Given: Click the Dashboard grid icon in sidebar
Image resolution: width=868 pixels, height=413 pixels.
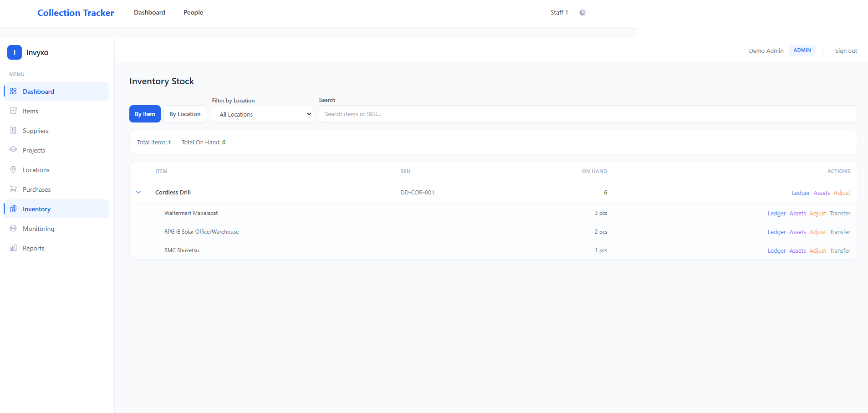Looking at the screenshot, I should click(x=13, y=91).
